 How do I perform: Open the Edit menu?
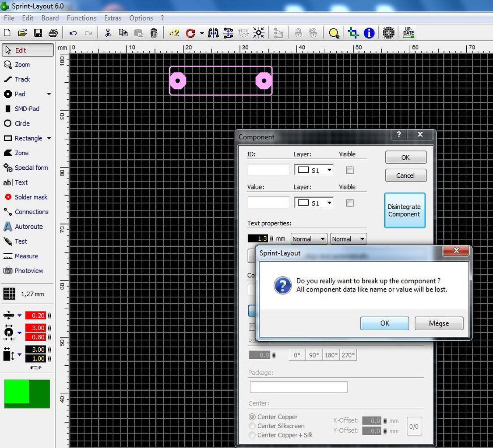click(x=28, y=18)
